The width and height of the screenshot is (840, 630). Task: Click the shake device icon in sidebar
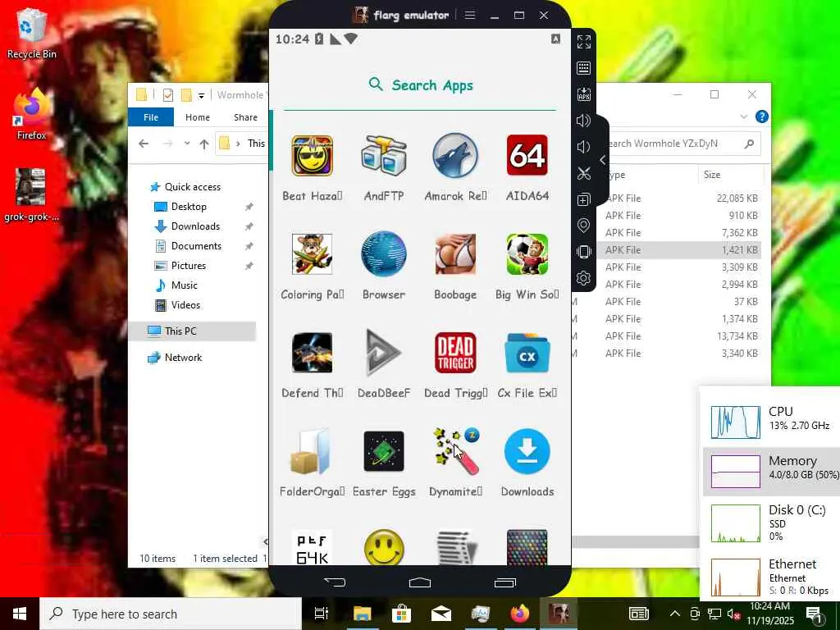tap(584, 252)
